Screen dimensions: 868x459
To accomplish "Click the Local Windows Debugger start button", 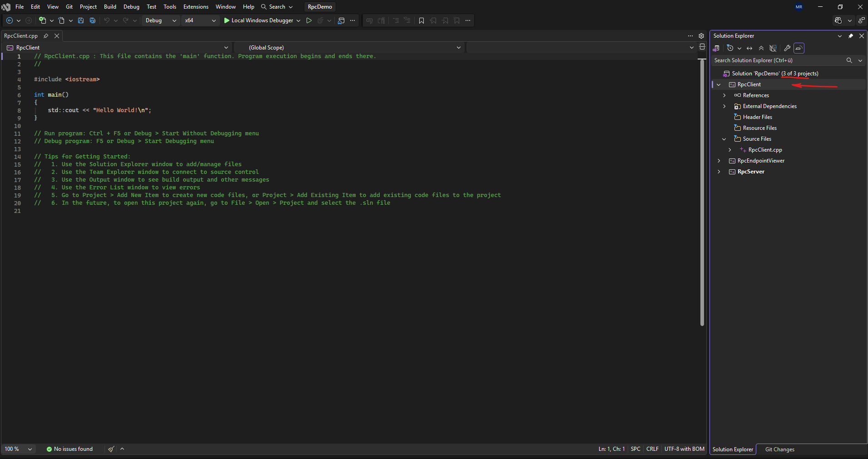I will coord(259,20).
